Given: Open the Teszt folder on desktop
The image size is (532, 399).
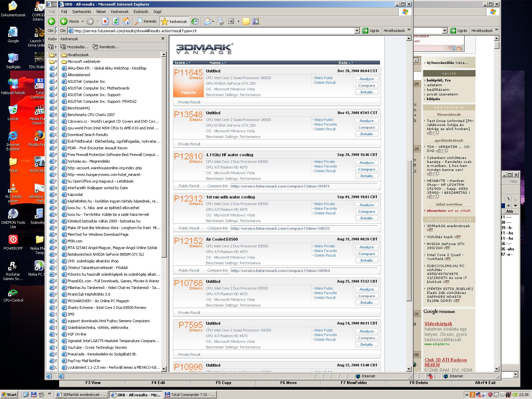Looking at the screenshot, I should 13,165.
